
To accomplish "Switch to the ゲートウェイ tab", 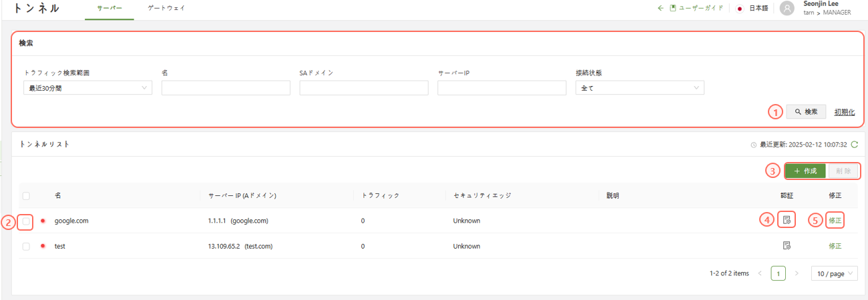I will coord(166,9).
